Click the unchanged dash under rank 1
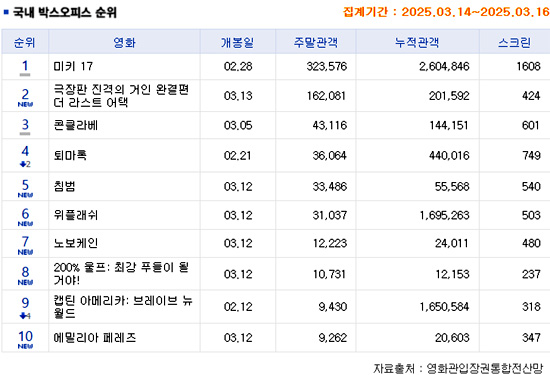Image resolution: width=550 pixels, height=375 pixels. [25, 75]
